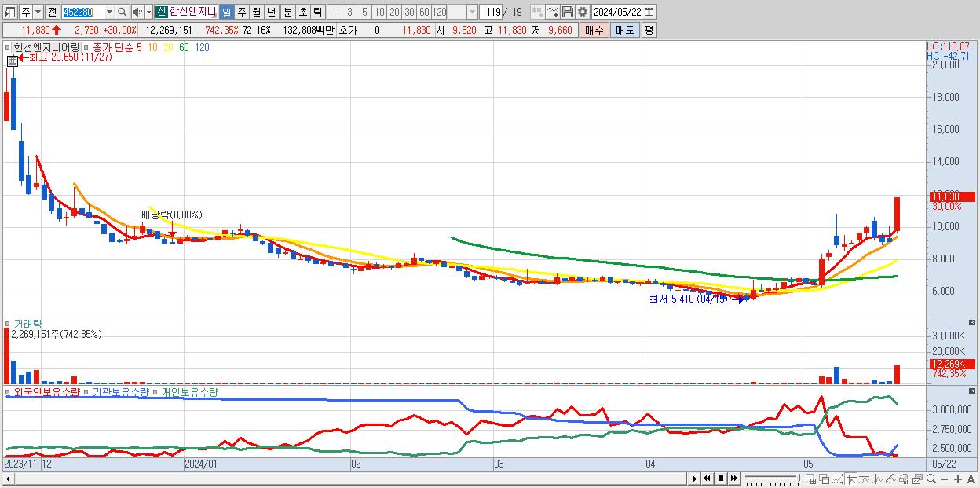Screen dimensions: 980x488
Task: Click the stacked chart windows icon at bottom
Action: [917, 479]
